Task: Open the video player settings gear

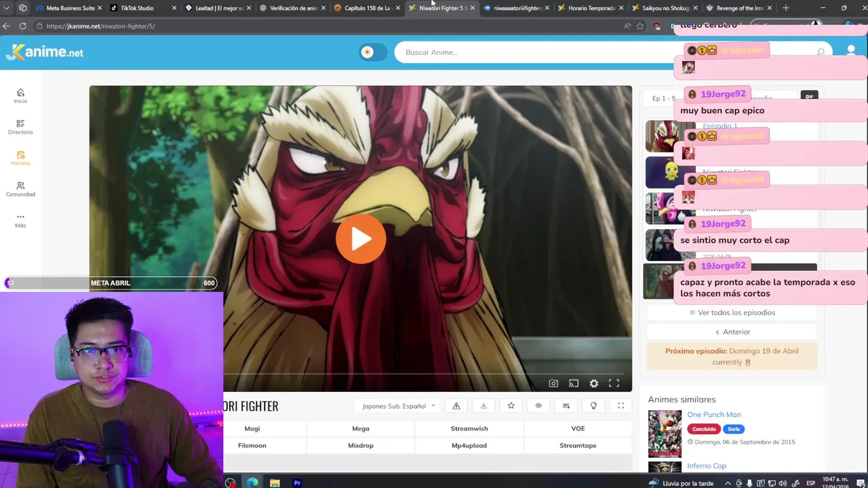Action: click(x=594, y=384)
